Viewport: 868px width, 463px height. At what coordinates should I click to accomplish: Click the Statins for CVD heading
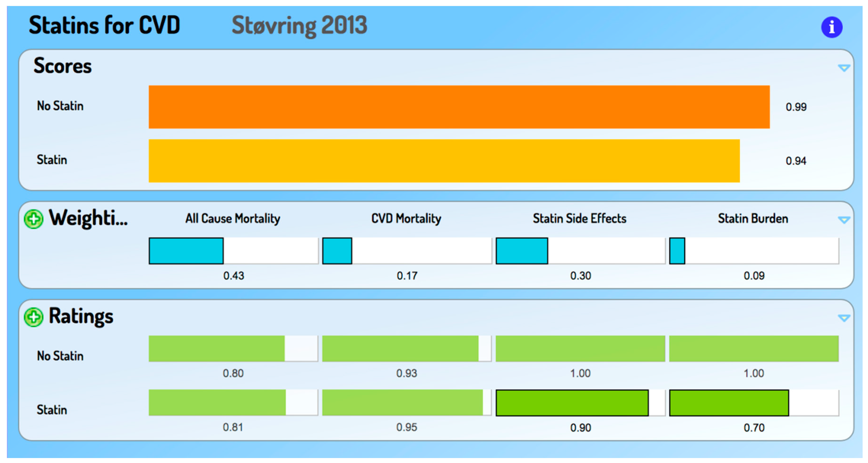(x=104, y=26)
